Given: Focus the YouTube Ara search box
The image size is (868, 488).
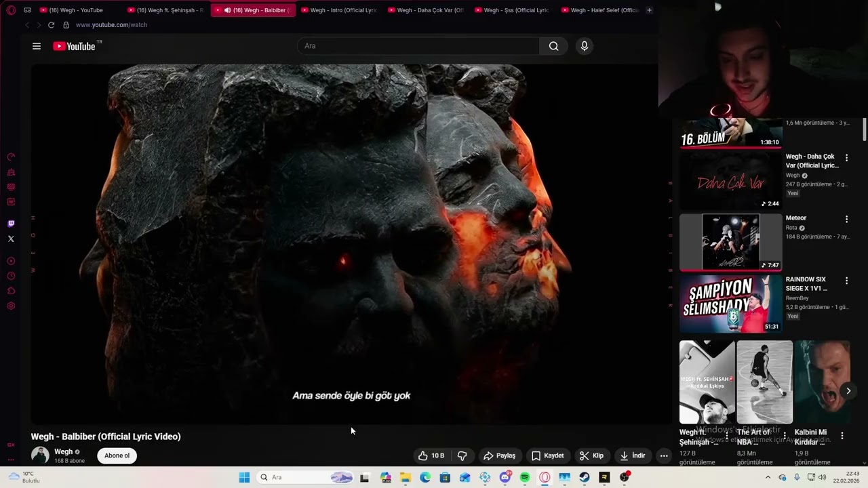Looking at the screenshot, I should coord(418,46).
